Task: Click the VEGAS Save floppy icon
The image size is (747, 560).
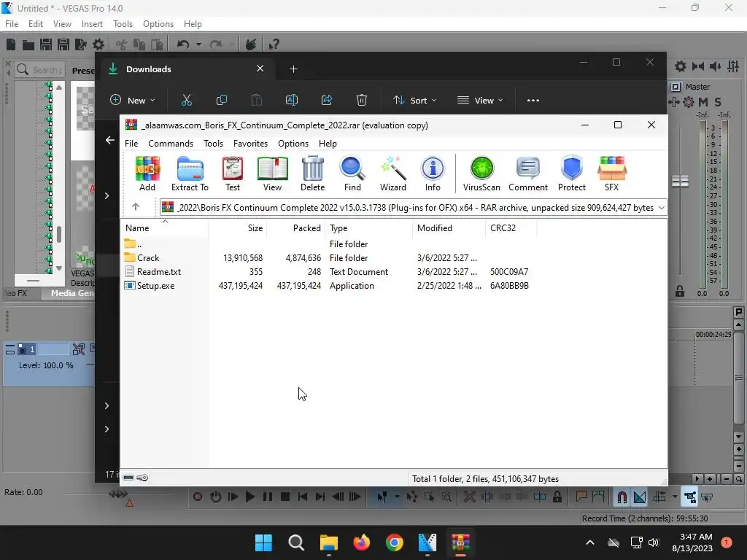Action: [46, 44]
